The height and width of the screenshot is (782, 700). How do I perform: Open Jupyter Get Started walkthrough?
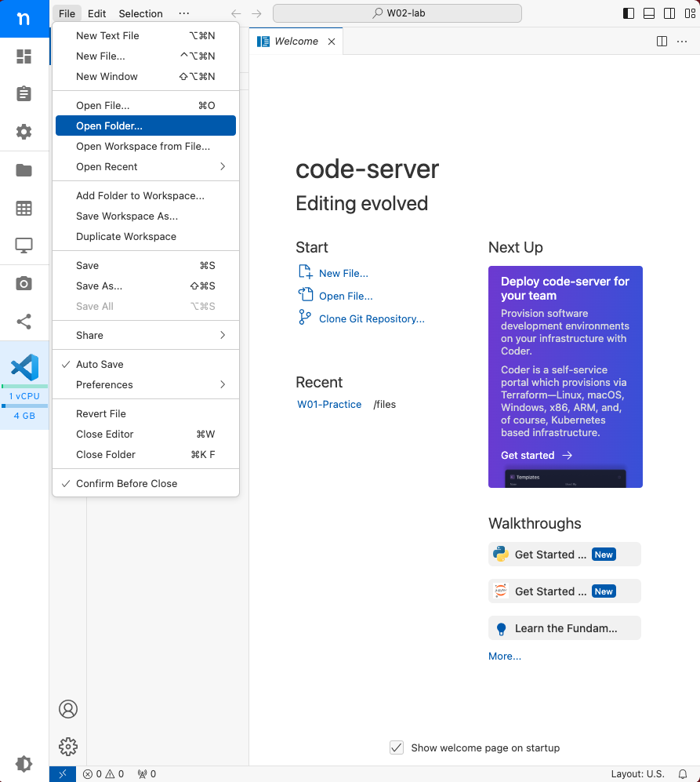click(564, 591)
